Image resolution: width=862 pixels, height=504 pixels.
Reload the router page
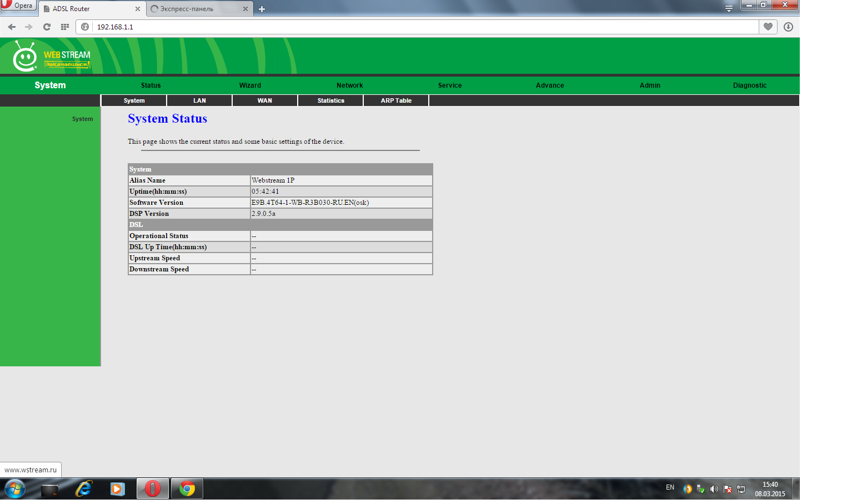pyautogui.click(x=47, y=27)
